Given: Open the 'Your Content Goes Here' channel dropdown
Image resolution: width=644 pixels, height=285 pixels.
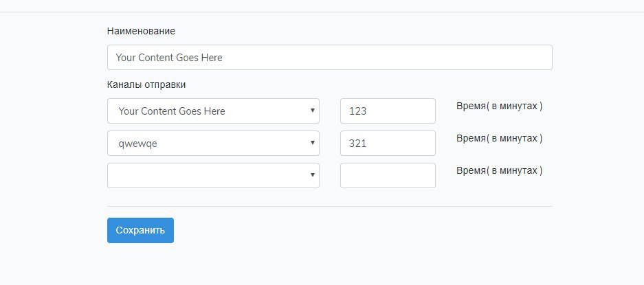Looking at the screenshot, I should click(x=213, y=111).
